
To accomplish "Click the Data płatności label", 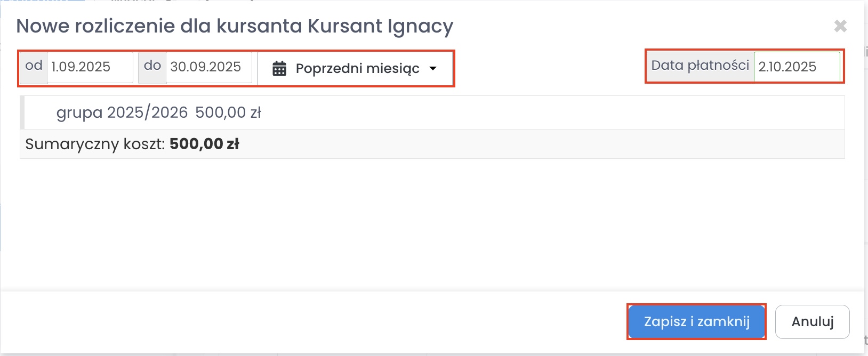I will (700, 66).
